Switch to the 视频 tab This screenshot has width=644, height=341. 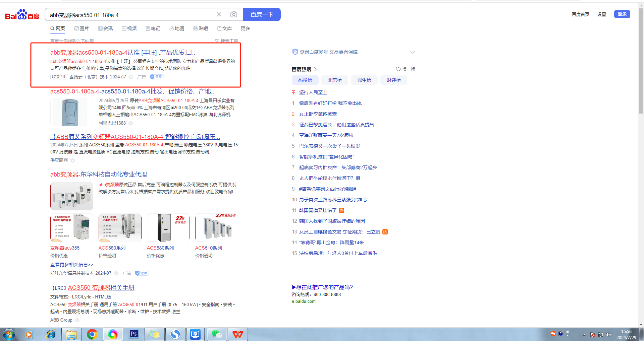129,28
